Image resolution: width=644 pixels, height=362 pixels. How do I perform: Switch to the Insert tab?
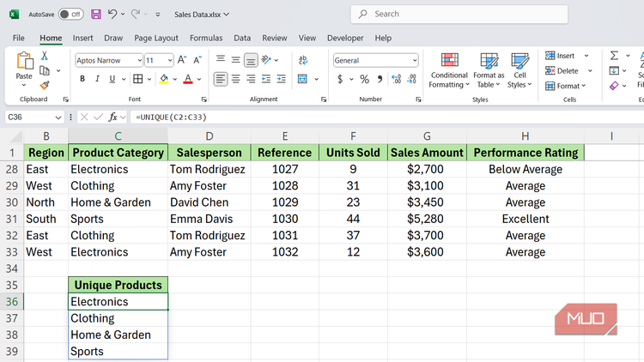click(x=82, y=38)
